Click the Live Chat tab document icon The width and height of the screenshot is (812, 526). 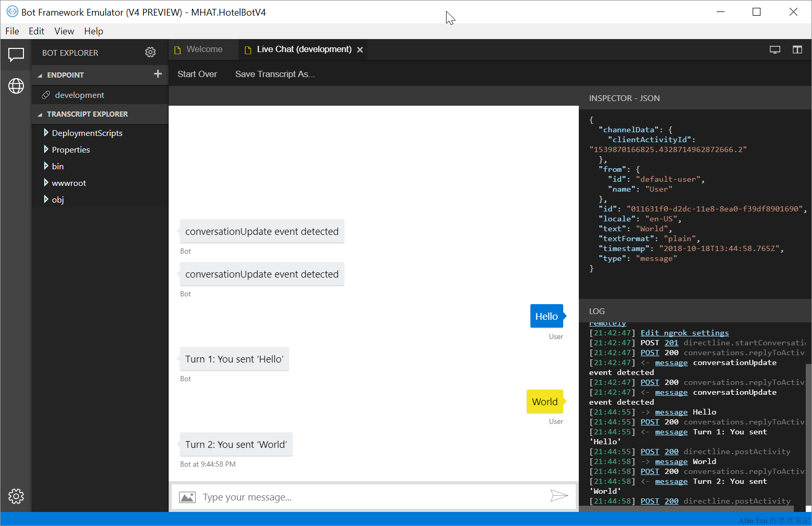pyautogui.click(x=248, y=50)
